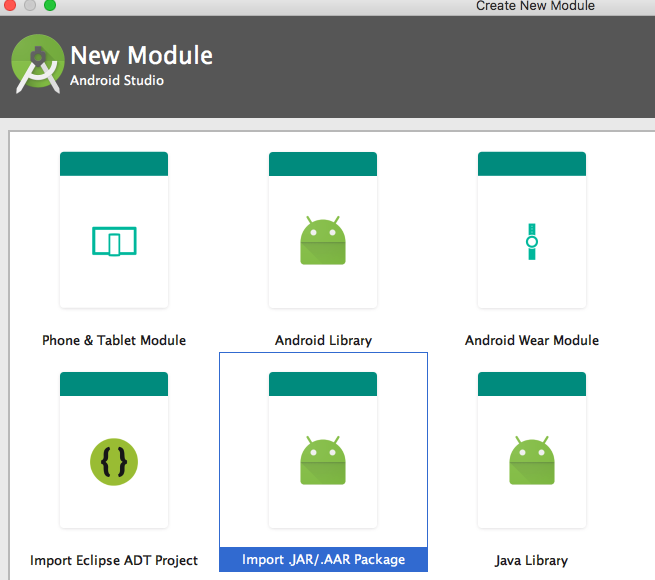Click the 'Android Library' label text
This screenshot has height=580, width=655.
click(323, 340)
